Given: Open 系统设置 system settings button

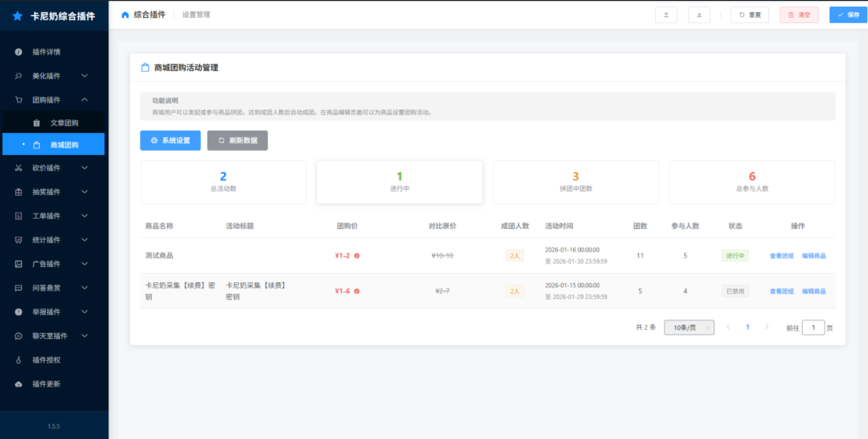Looking at the screenshot, I should click(170, 141).
